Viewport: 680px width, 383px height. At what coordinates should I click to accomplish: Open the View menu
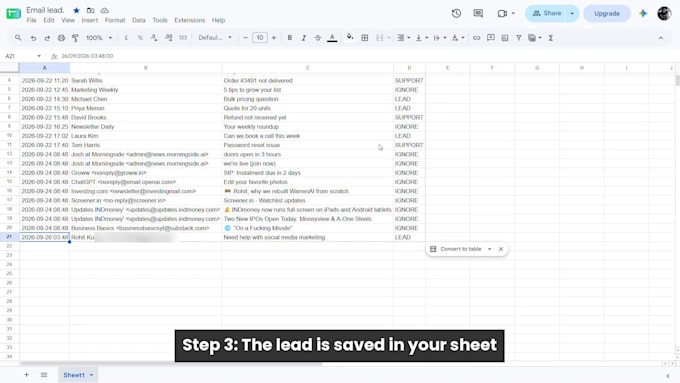point(68,20)
